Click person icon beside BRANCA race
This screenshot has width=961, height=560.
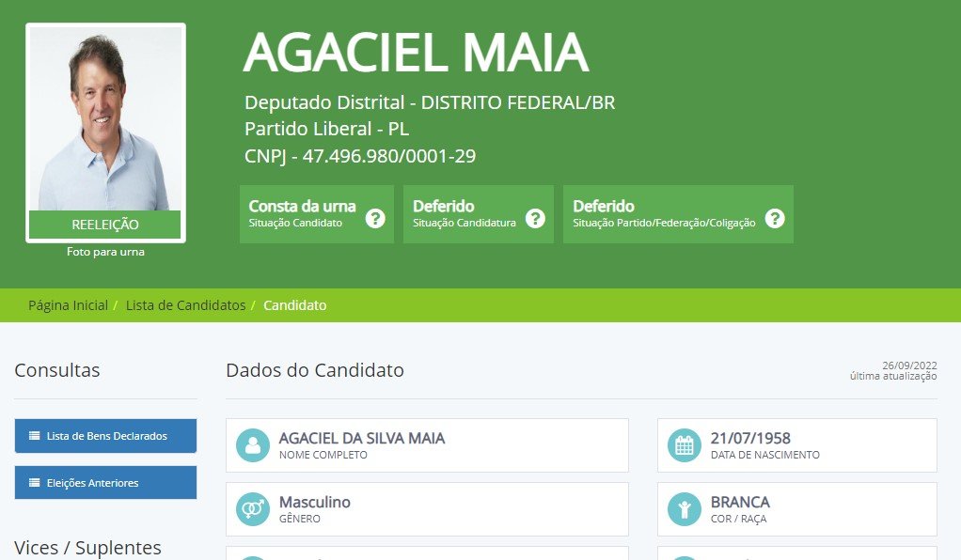click(x=685, y=509)
